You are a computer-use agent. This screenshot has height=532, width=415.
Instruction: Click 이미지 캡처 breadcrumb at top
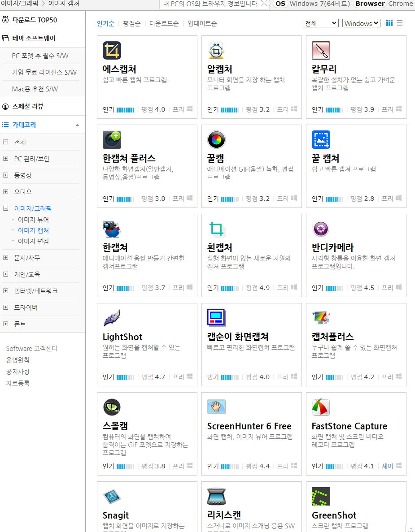[64, 4]
